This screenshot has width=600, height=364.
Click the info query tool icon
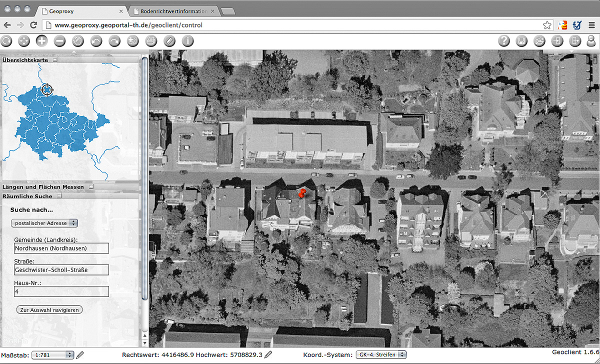[x=187, y=41]
